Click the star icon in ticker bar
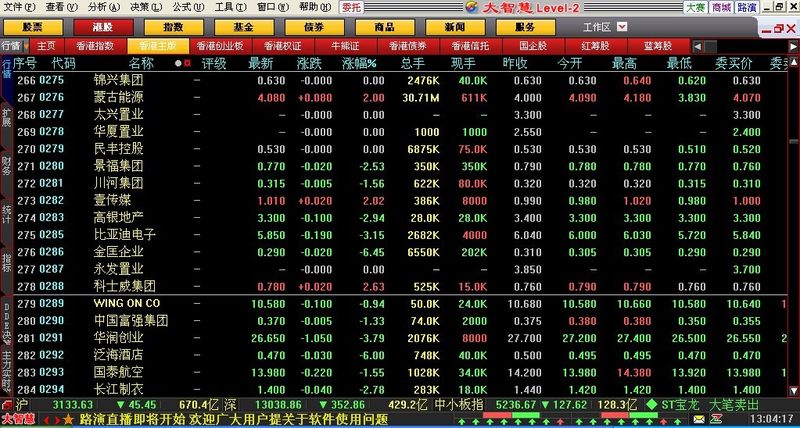Screen dimensions: 800x428 tap(69, 420)
